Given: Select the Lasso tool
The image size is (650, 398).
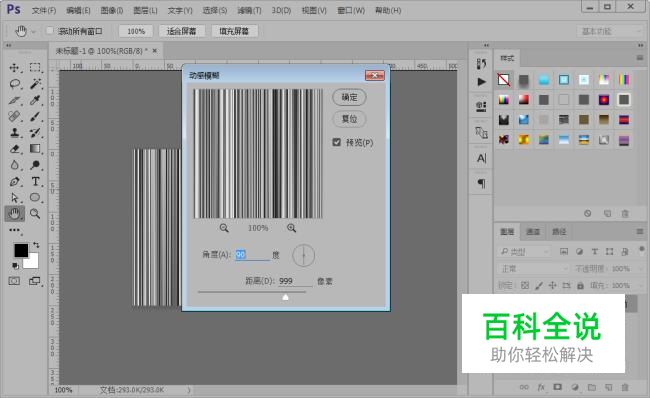Looking at the screenshot, I should (x=15, y=84).
